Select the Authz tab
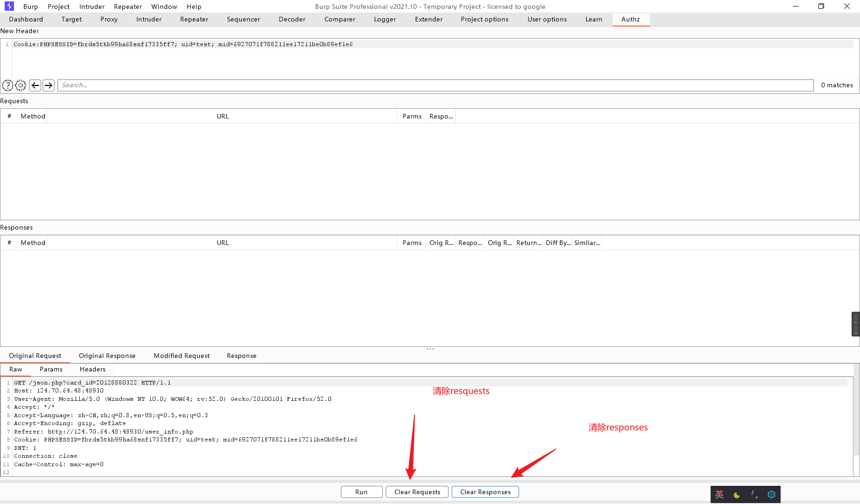Viewport: 860px width, 504px height. click(631, 19)
